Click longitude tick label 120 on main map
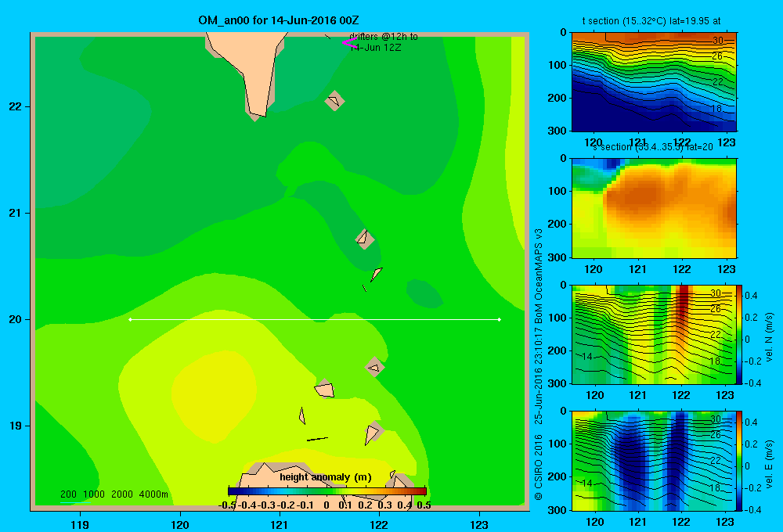 coord(180,524)
